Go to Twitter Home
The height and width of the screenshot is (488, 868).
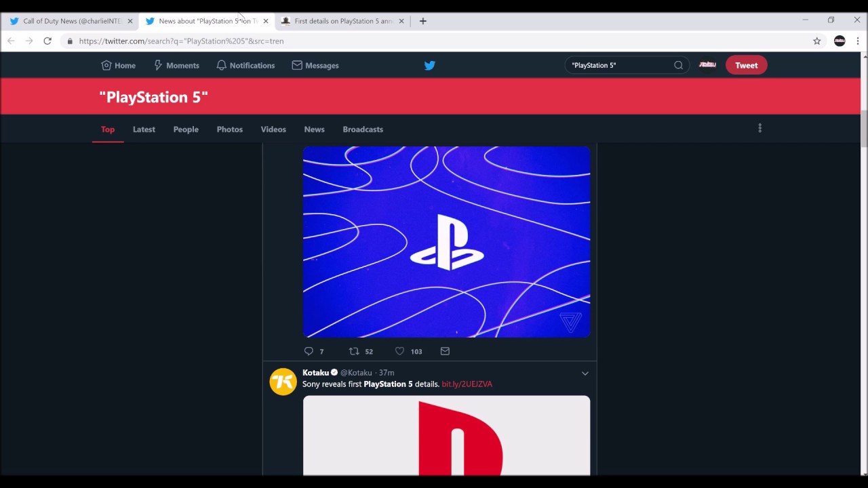coord(118,65)
